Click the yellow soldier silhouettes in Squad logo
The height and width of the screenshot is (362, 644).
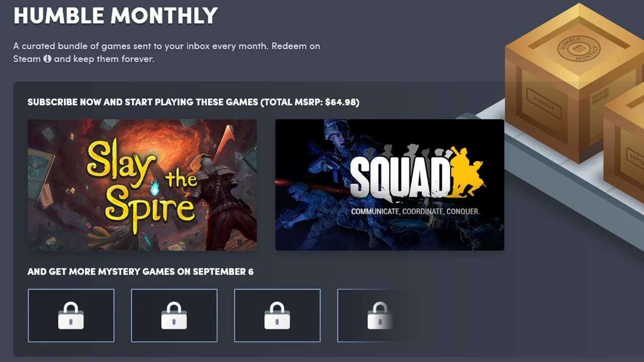pos(466,172)
